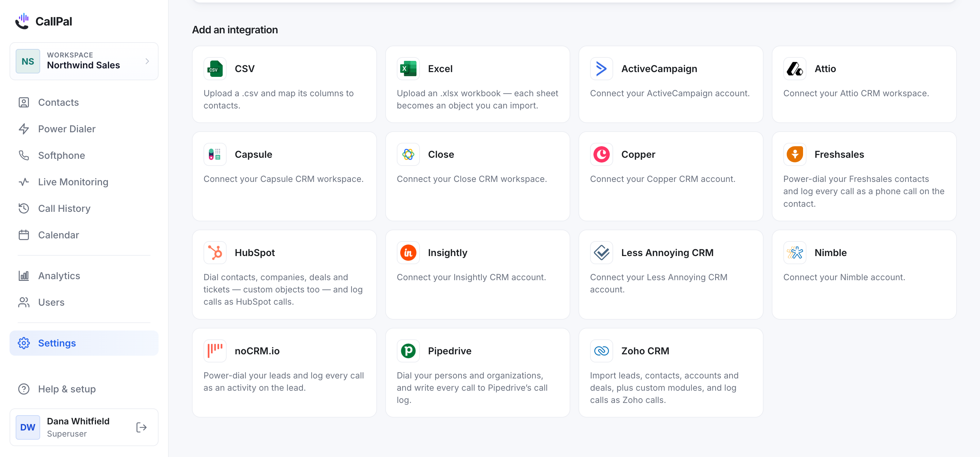Click the Insightly logo icon
The image size is (980, 457).
[x=408, y=252]
